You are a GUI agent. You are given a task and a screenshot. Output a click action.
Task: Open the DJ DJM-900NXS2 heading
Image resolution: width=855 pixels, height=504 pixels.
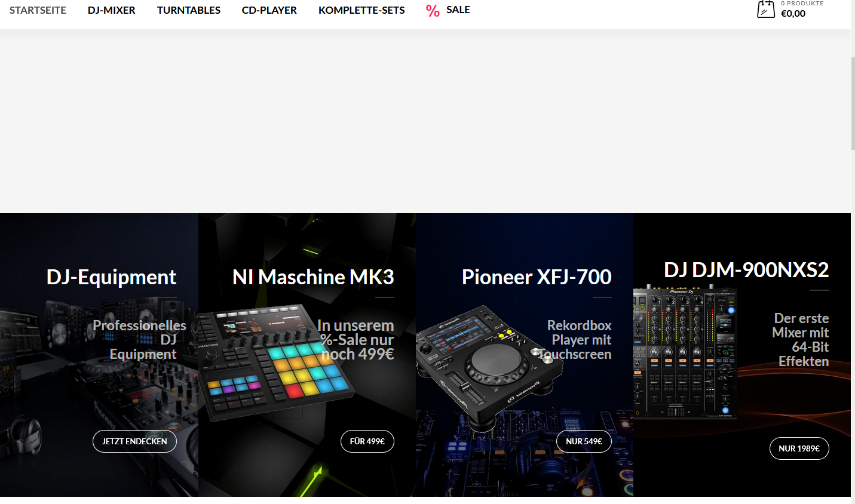tap(746, 270)
